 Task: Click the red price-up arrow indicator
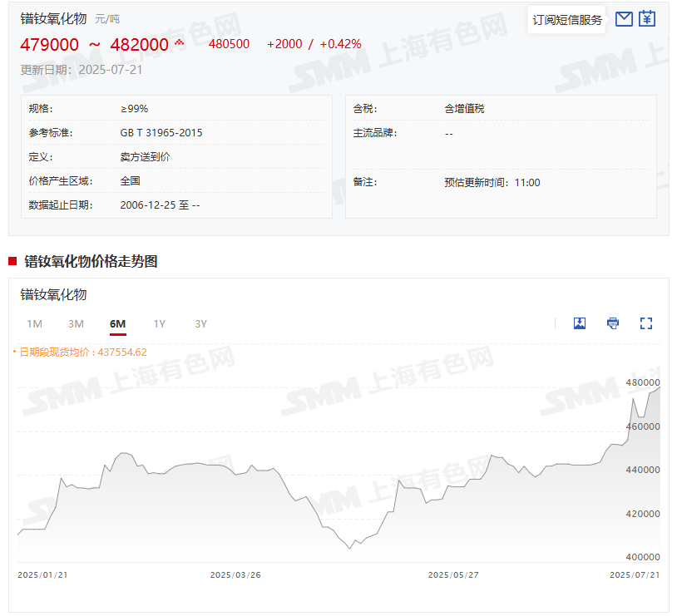pyautogui.click(x=179, y=42)
